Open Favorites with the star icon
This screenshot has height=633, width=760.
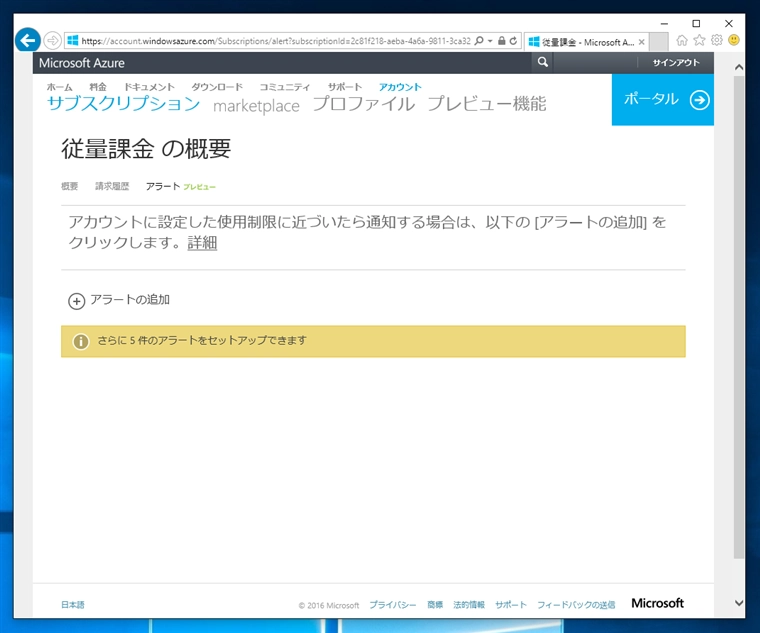click(699, 40)
